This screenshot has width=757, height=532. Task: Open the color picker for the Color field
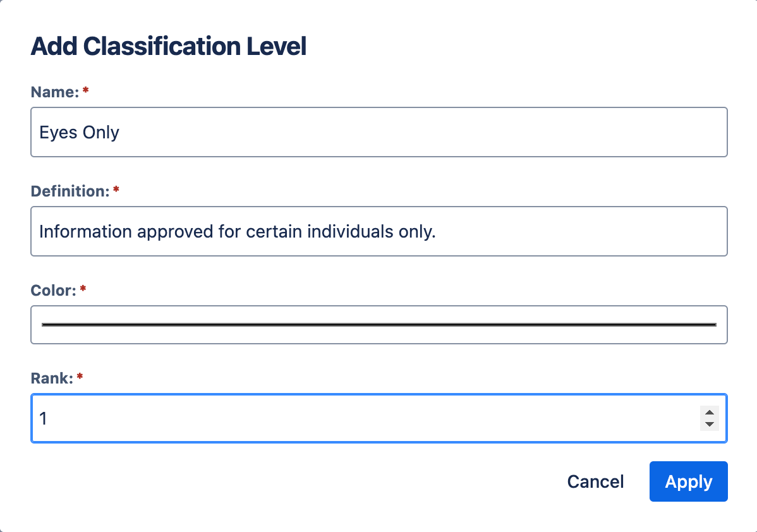pyautogui.click(x=378, y=325)
